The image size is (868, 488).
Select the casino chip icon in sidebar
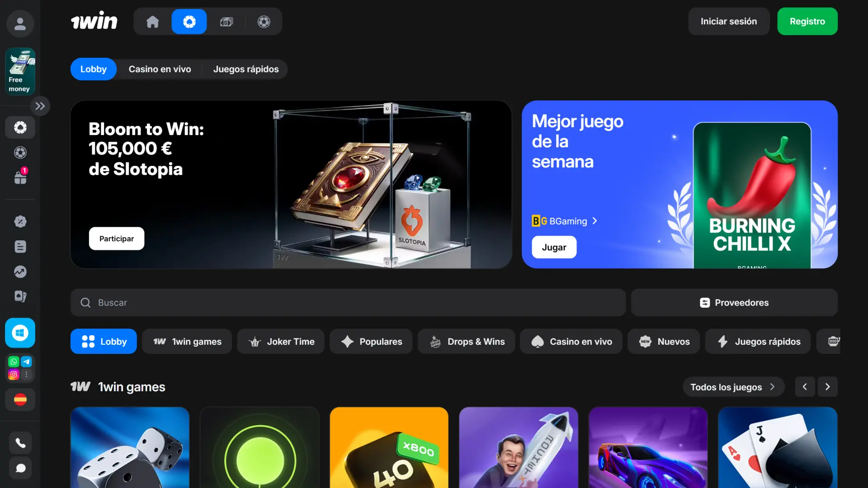point(20,127)
